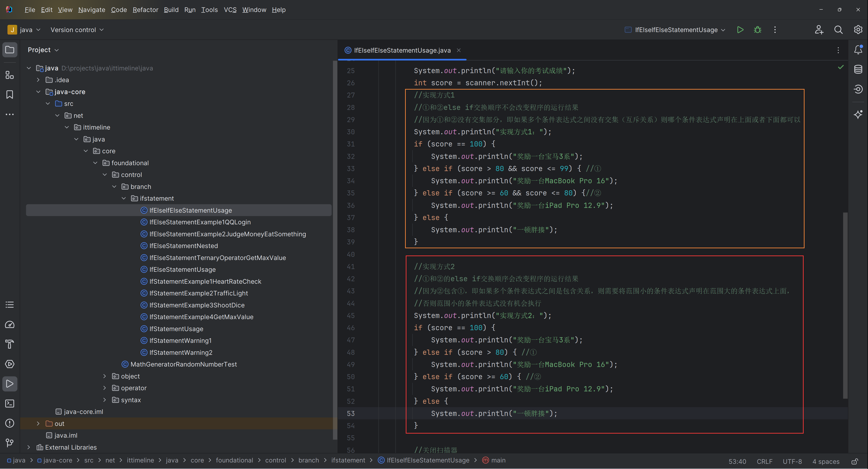868x469 pixels.
Task: Select IfElseStatementTernaryOperatorGetMaxValue class
Action: coord(217,258)
